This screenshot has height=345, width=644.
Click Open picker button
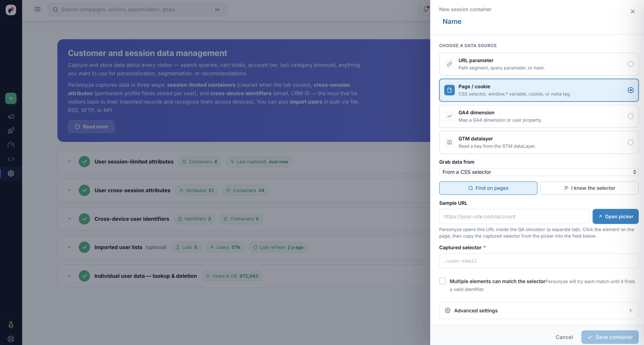(615, 217)
